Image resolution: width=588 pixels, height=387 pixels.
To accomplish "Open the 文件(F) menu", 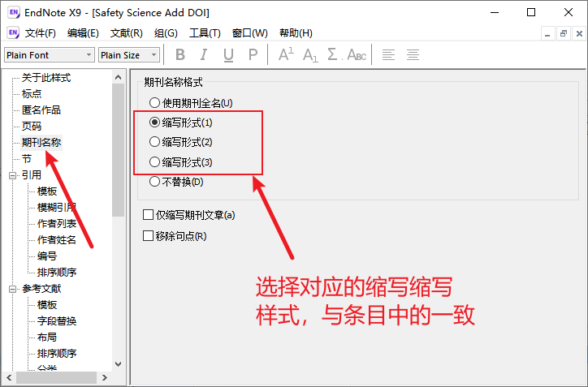I will point(40,33).
